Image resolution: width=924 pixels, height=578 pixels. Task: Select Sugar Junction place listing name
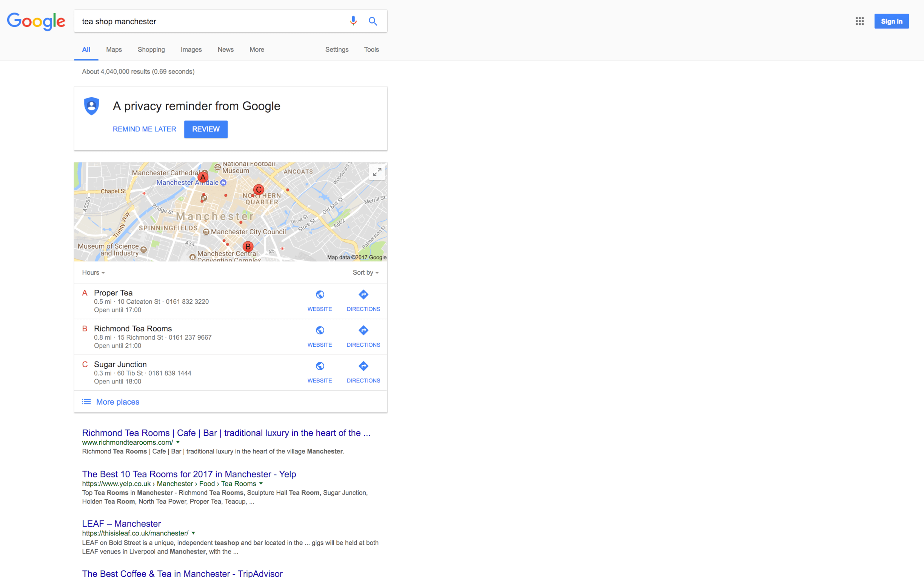pos(120,364)
